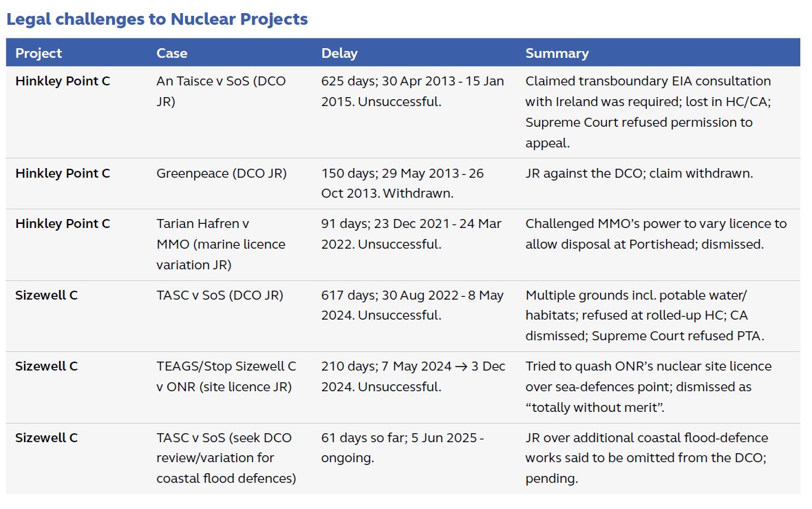Click the '91 days; 23 Dec 2021 - 24 Mar 2022' delay cell
The height and width of the screenshot is (509, 812).
pyautogui.click(x=412, y=233)
